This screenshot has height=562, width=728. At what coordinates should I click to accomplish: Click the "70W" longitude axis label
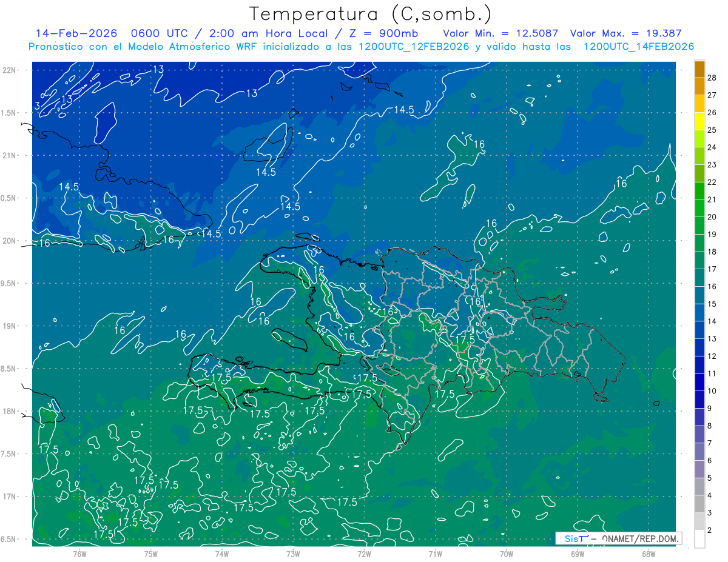click(507, 554)
